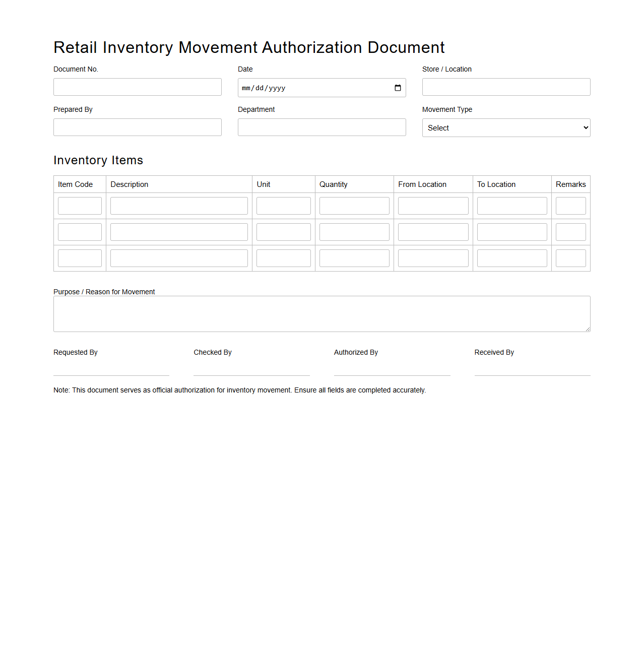Click the Document No. input field
Screen dimensions: 644x655
[137, 87]
